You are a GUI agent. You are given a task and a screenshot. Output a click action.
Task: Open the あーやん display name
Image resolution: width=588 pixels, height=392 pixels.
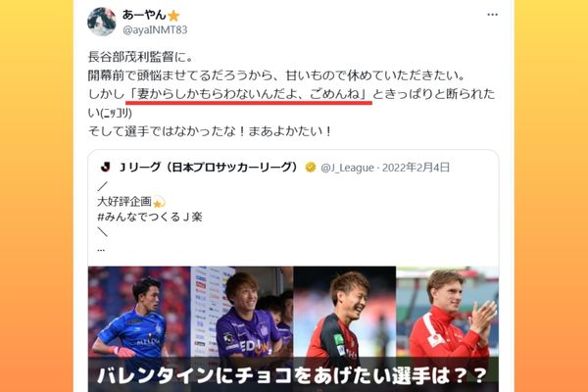click(144, 15)
